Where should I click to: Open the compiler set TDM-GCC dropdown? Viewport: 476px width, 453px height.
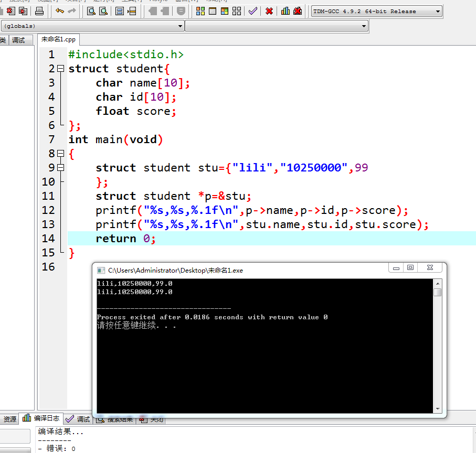pyautogui.click(x=376, y=12)
